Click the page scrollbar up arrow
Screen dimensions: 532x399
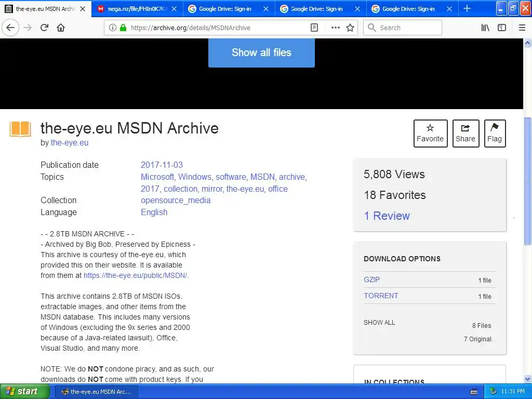point(528,43)
